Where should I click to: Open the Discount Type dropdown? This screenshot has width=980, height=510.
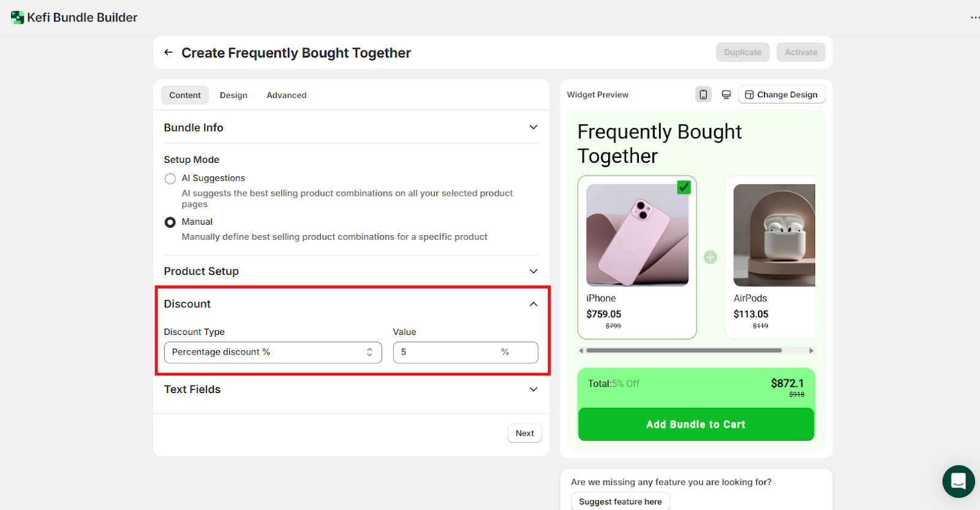tap(273, 352)
